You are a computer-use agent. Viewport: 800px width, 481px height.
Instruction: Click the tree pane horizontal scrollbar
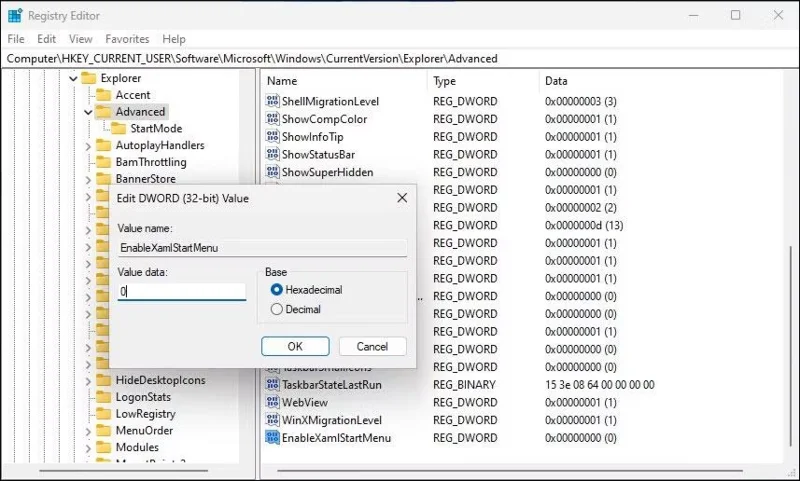(x=123, y=471)
